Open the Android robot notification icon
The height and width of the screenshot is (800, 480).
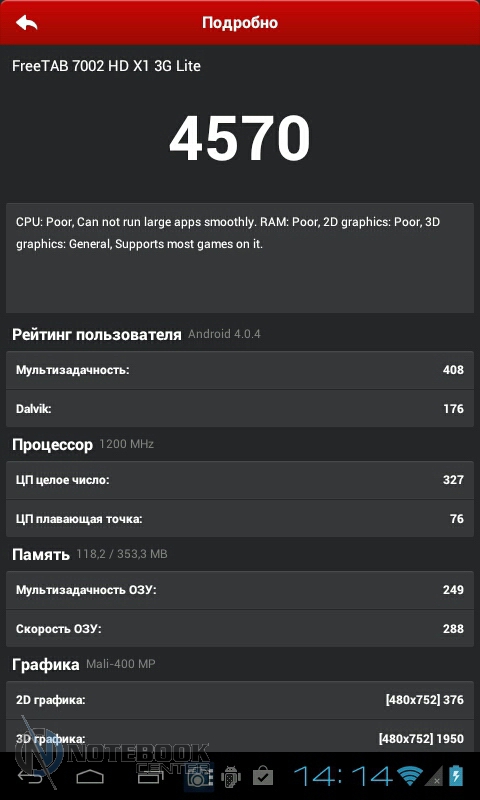click(231, 778)
